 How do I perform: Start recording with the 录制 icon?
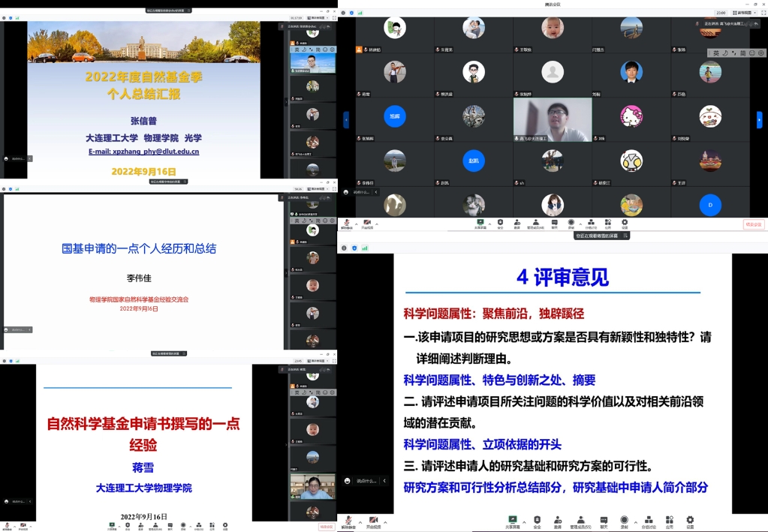(626, 519)
